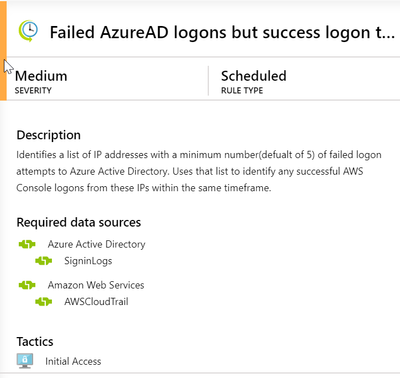400x378 pixels.
Task: Select the AWSCloudTrail data type
Action: click(x=96, y=302)
